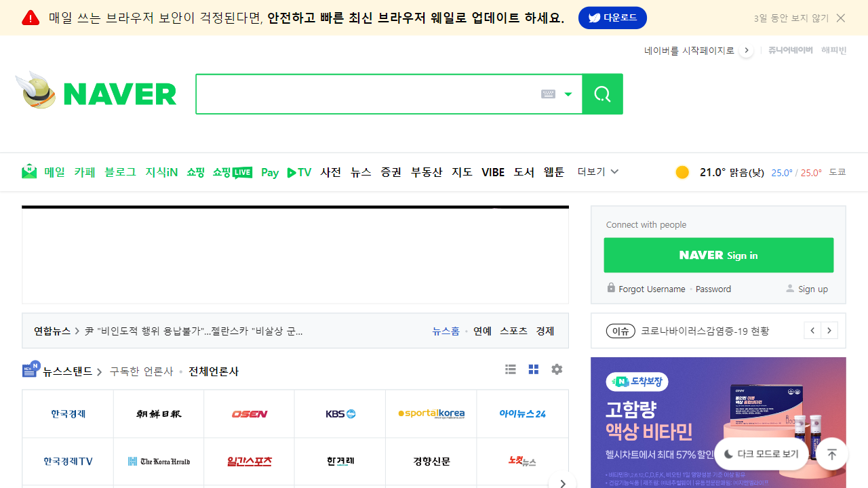Switch to 구독한 언론사 tab
The image size is (868, 488).
(x=142, y=371)
